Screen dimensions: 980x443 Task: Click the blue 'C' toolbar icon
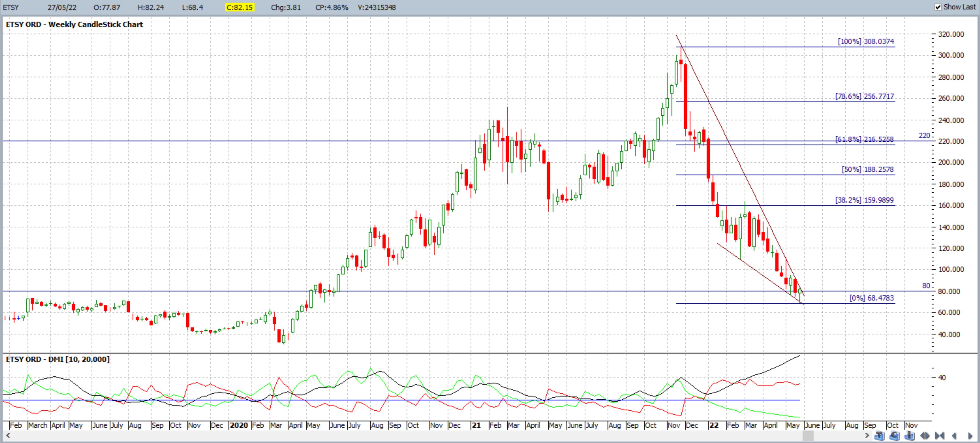coord(895,436)
